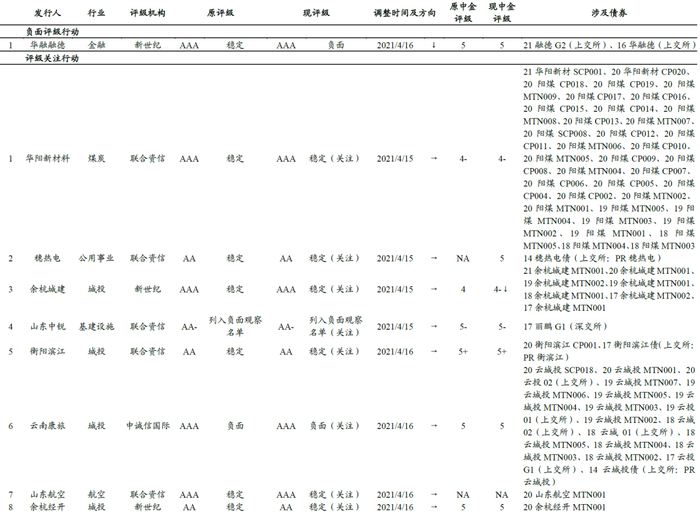Click the 航空 industry cell
This screenshot has height=519, width=700.
pyautogui.click(x=96, y=495)
